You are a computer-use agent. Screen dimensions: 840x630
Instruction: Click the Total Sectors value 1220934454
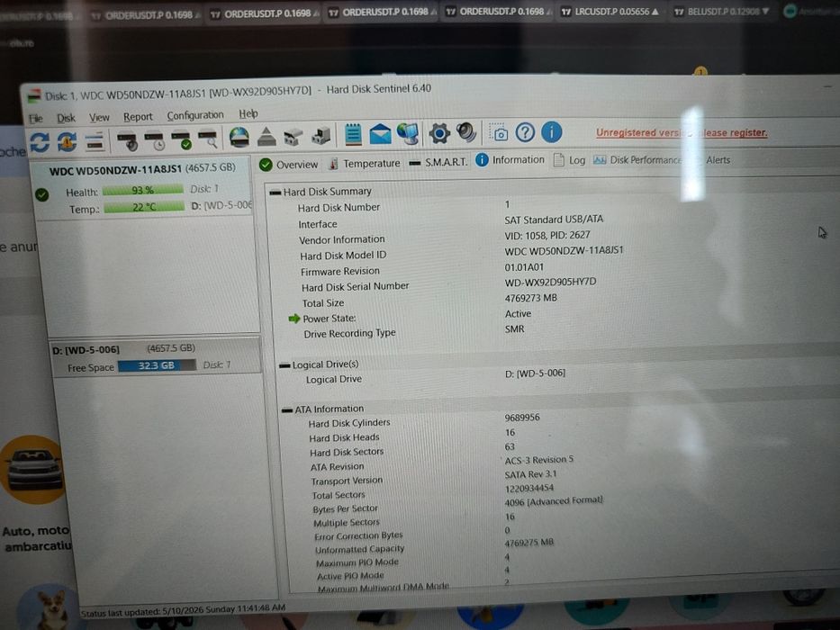(528, 488)
